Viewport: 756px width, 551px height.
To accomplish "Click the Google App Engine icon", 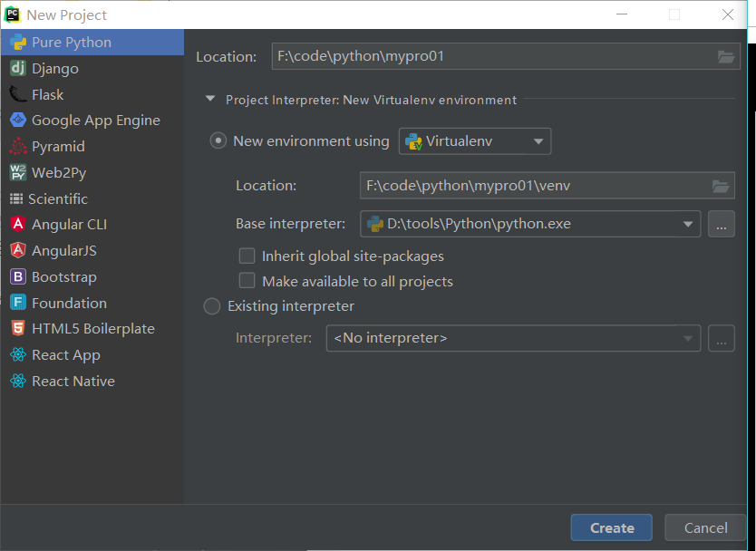I will point(18,120).
